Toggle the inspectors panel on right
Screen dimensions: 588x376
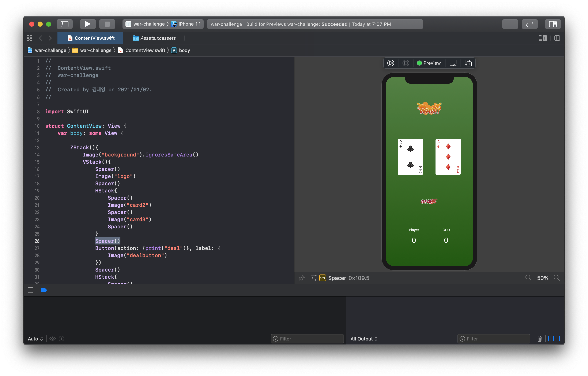[553, 24]
